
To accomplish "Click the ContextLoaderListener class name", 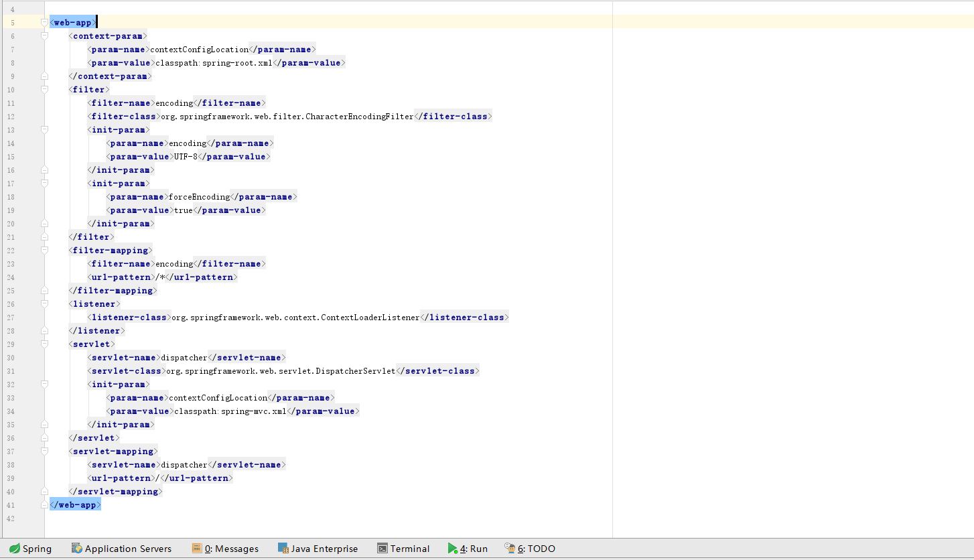I will pos(370,318).
